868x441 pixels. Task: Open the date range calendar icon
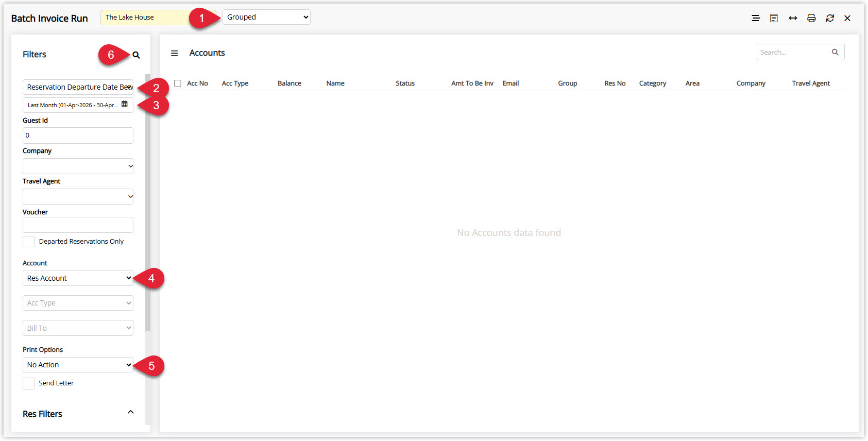point(125,104)
